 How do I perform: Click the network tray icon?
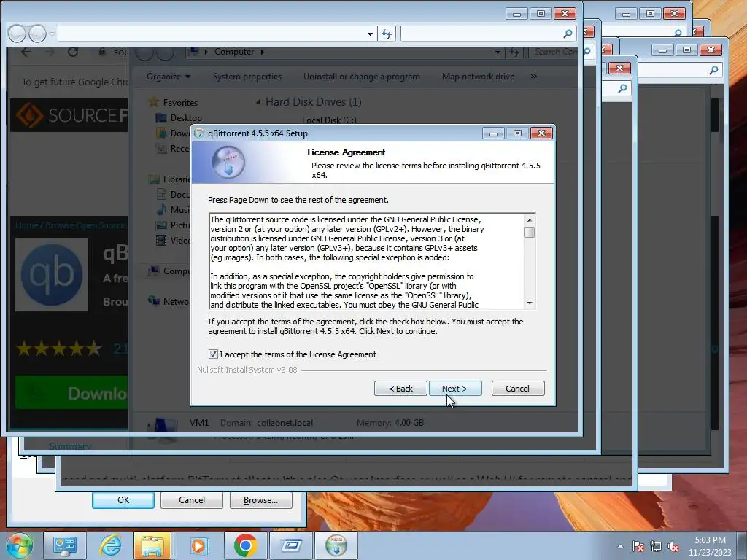656,546
